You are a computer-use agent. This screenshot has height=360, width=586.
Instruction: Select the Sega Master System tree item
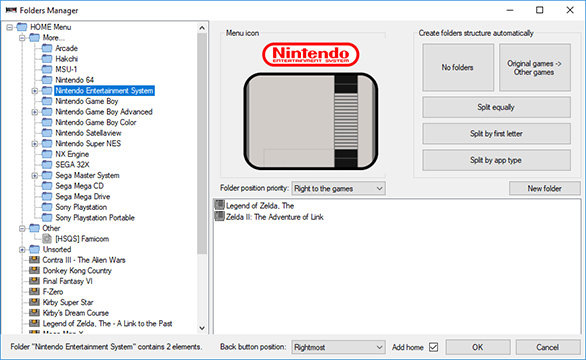(x=87, y=175)
